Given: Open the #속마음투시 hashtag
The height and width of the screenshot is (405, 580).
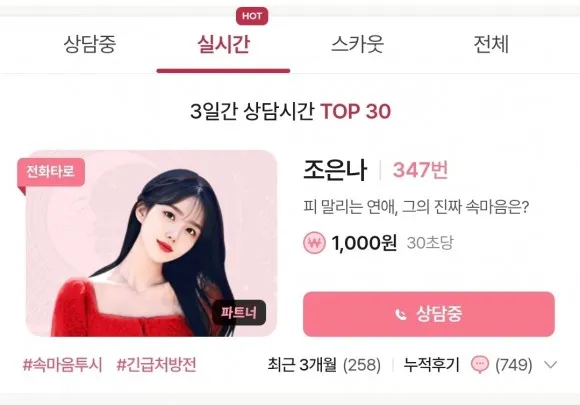Looking at the screenshot, I should tap(63, 365).
